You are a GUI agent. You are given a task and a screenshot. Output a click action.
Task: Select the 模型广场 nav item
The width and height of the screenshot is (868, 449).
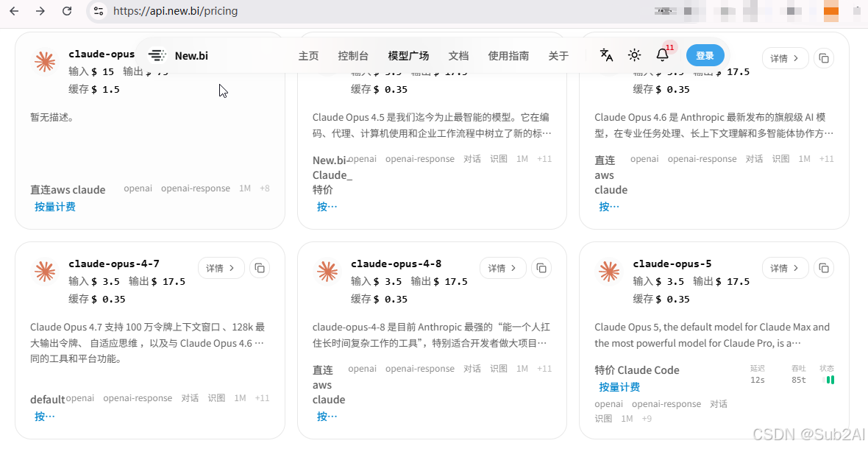click(408, 56)
